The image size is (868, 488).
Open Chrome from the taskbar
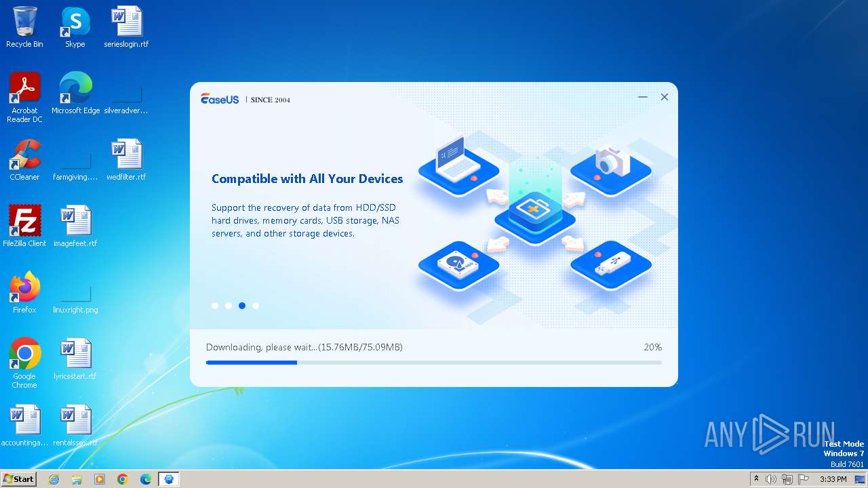coord(123,479)
